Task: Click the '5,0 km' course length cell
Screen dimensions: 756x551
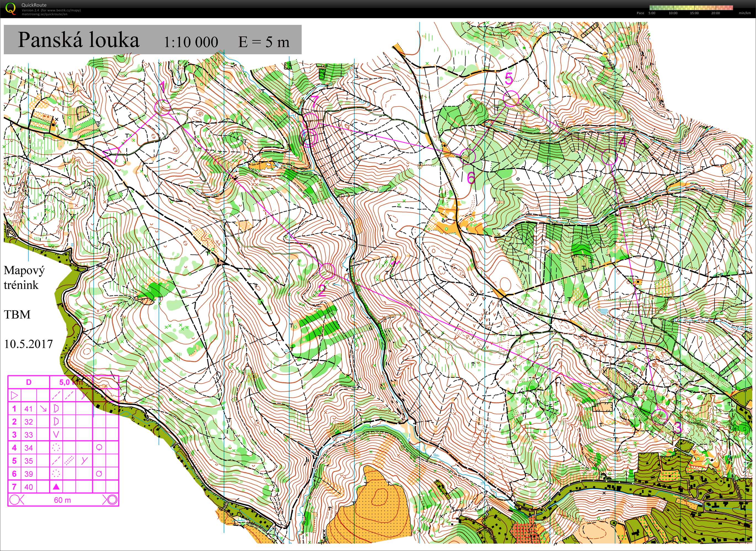Action: click(x=70, y=382)
